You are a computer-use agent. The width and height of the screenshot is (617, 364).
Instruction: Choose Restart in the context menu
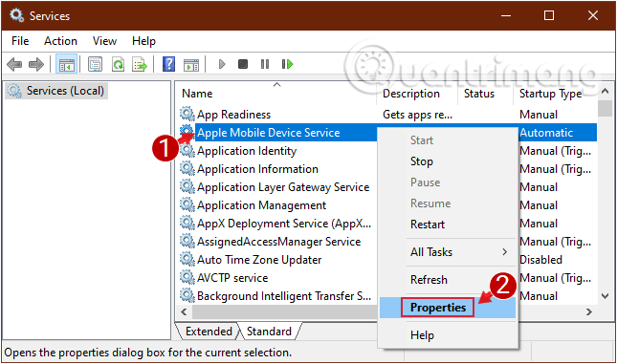tap(448, 225)
